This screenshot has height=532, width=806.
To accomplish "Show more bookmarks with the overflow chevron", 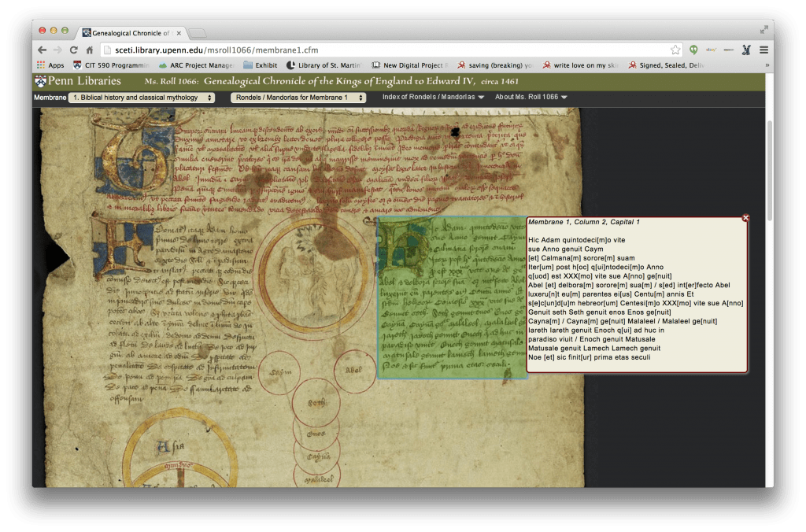I will pos(767,65).
